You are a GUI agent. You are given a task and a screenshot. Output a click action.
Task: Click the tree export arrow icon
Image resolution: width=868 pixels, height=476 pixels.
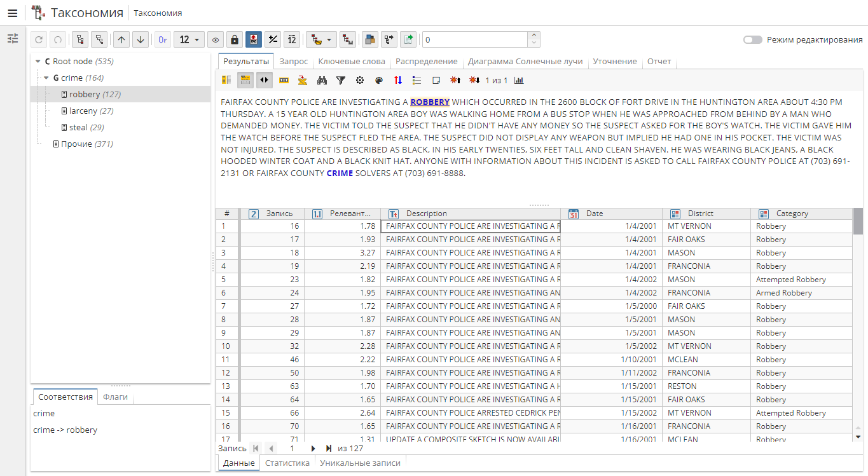(x=389, y=39)
